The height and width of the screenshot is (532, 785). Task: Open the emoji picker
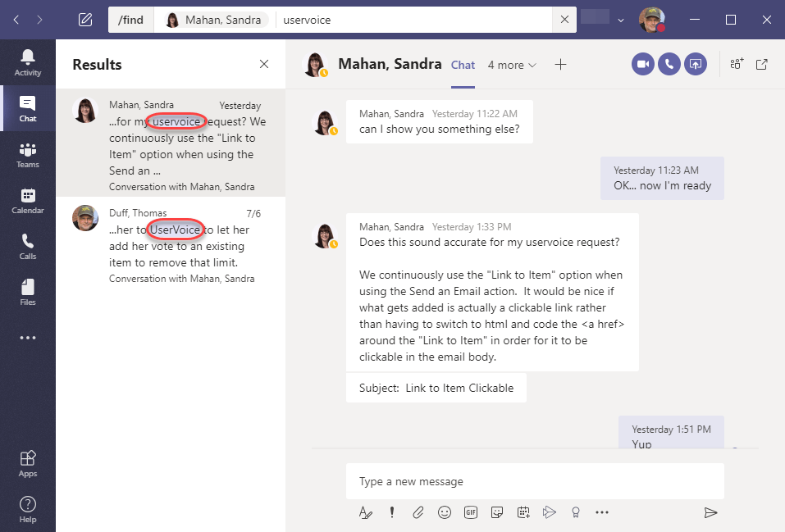pos(445,512)
